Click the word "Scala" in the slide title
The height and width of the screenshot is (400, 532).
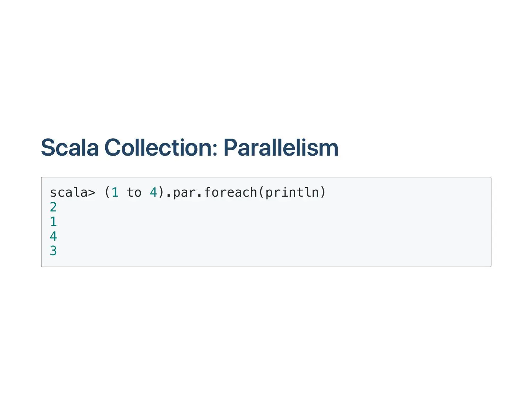tap(69, 148)
